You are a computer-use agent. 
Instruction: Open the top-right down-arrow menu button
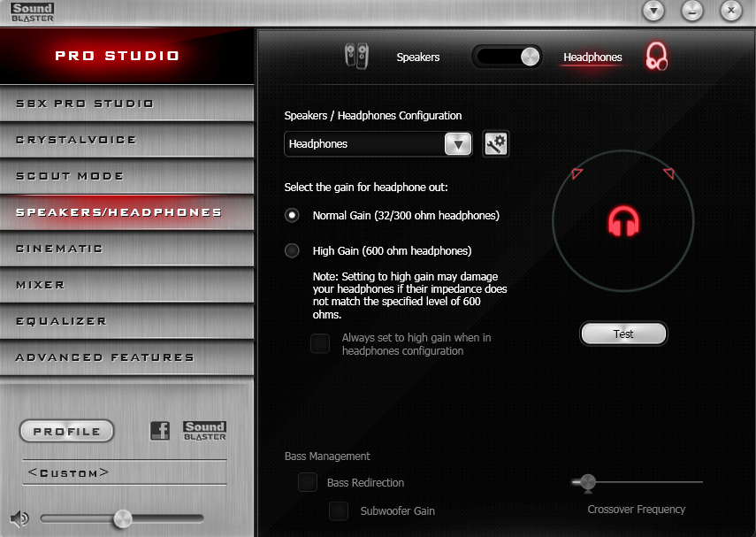[653, 11]
